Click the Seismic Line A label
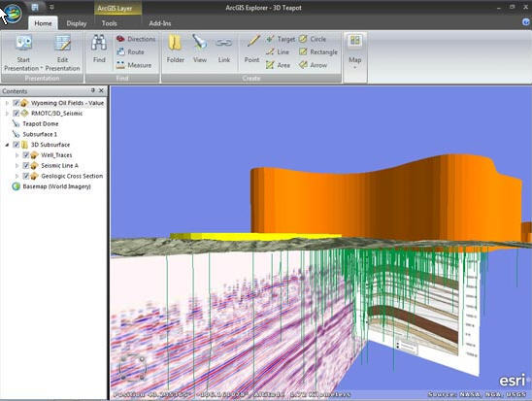 point(60,166)
